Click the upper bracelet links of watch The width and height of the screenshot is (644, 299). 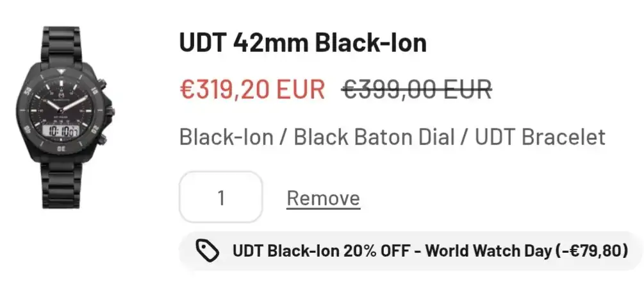pos(62,46)
